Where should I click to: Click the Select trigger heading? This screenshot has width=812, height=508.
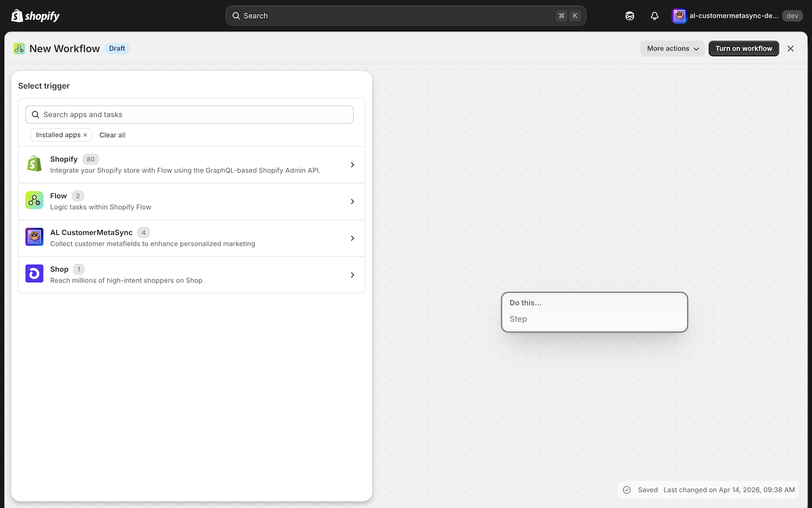click(x=44, y=86)
